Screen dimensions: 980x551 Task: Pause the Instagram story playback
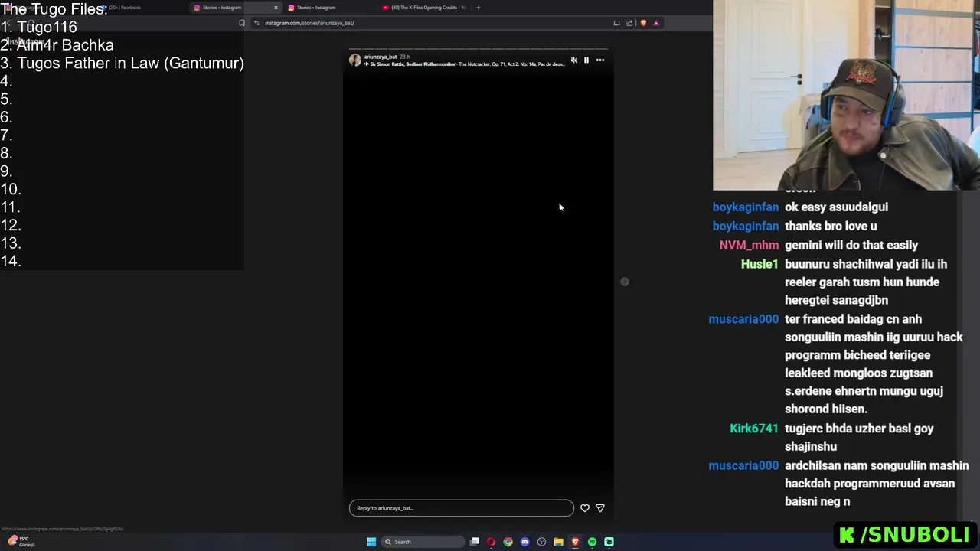(586, 60)
